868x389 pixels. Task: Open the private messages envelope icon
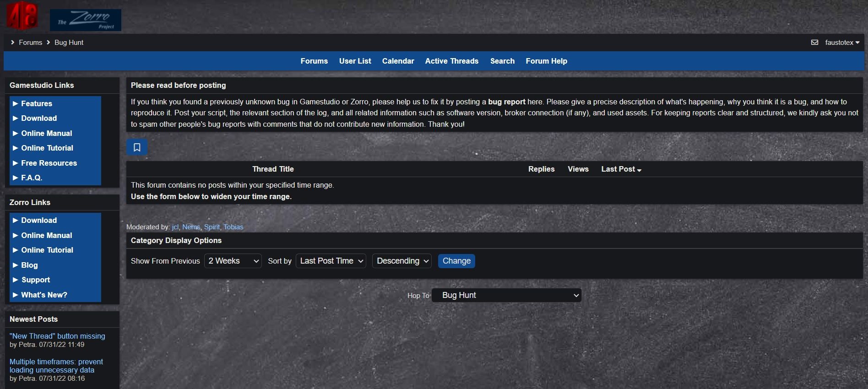click(814, 43)
